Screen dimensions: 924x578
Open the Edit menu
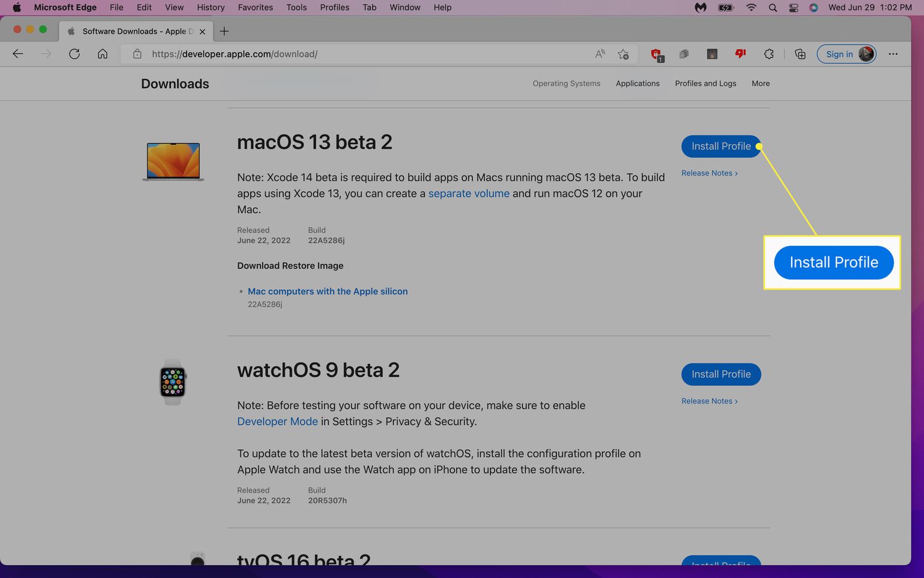pos(144,7)
